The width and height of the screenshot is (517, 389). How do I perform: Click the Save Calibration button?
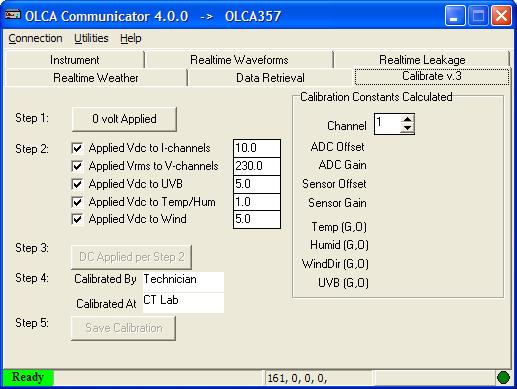coord(124,328)
